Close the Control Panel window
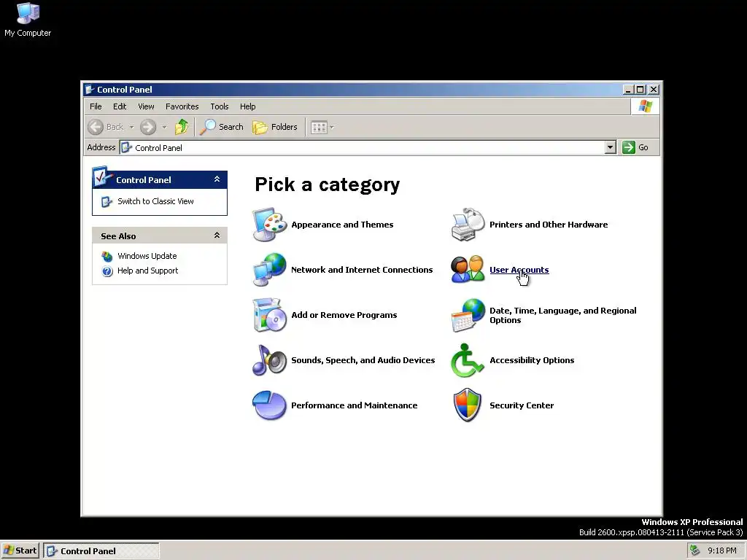The height and width of the screenshot is (560, 747). click(x=654, y=90)
